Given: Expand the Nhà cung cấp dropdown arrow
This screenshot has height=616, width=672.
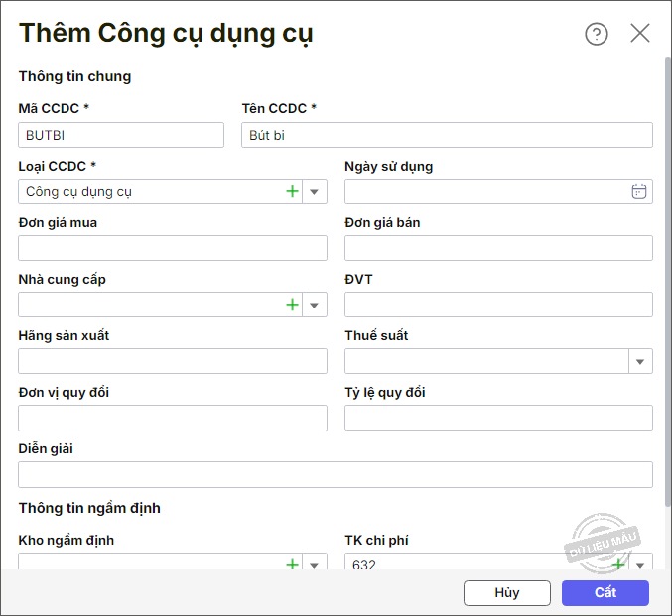Looking at the screenshot, I should tap(315, 305).
